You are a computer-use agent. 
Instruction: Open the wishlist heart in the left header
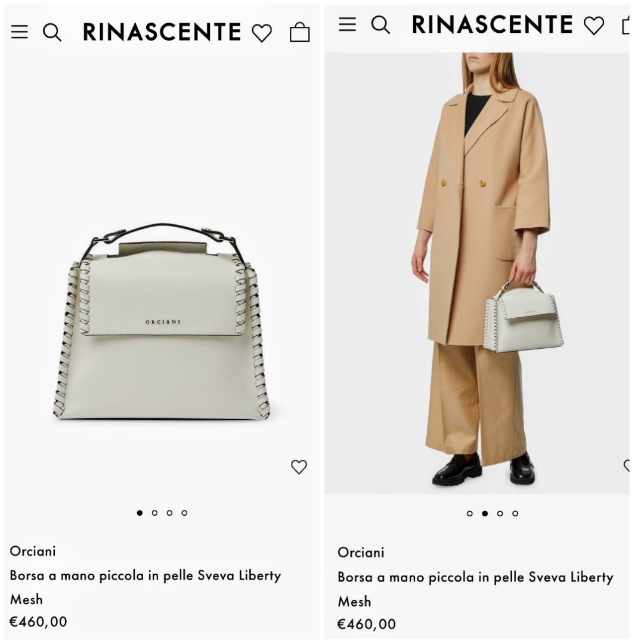pyautogui.click(x=261, y=33)
